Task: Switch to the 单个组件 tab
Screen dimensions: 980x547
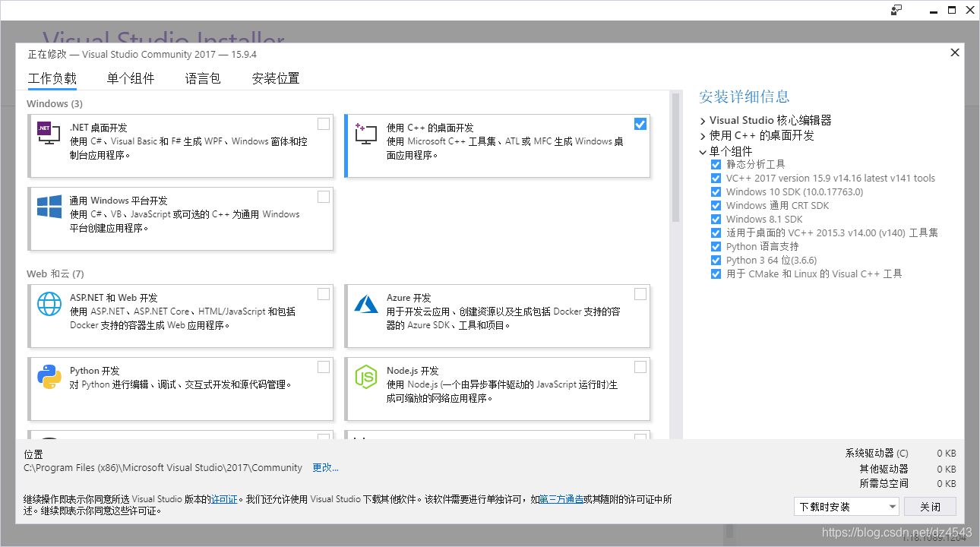Action: tap(131, 78)
